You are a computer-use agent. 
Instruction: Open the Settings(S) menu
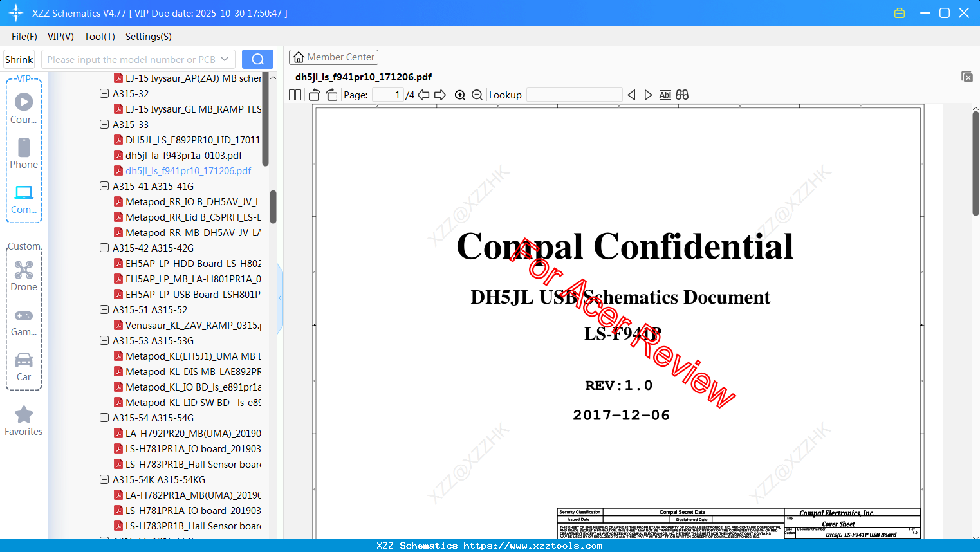pos(149,37)
